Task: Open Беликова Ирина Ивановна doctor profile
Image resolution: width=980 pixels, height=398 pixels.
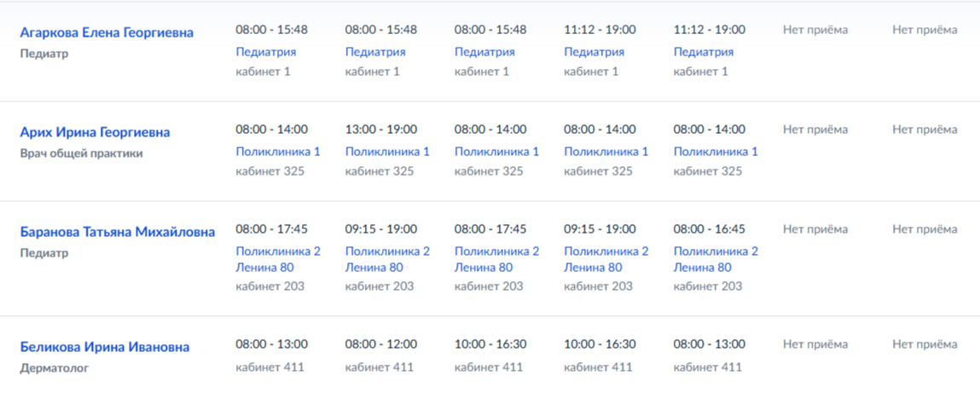Action: click(x=105, y=347)
